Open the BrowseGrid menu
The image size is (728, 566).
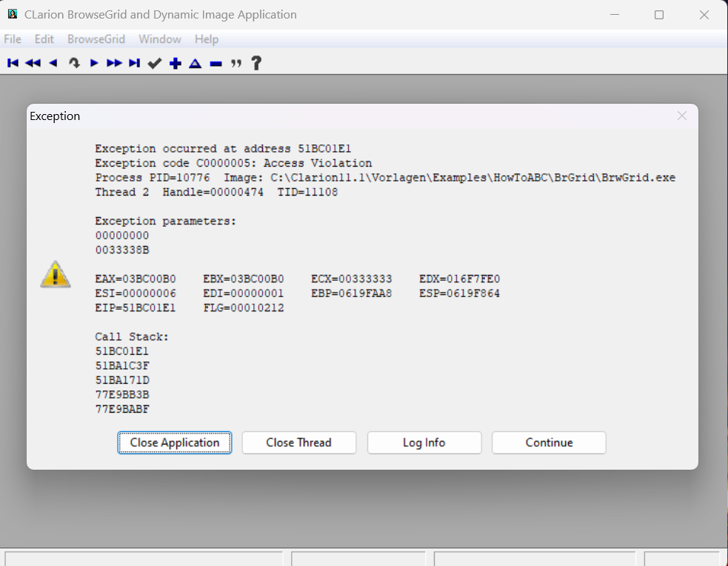tap(96, 39)
